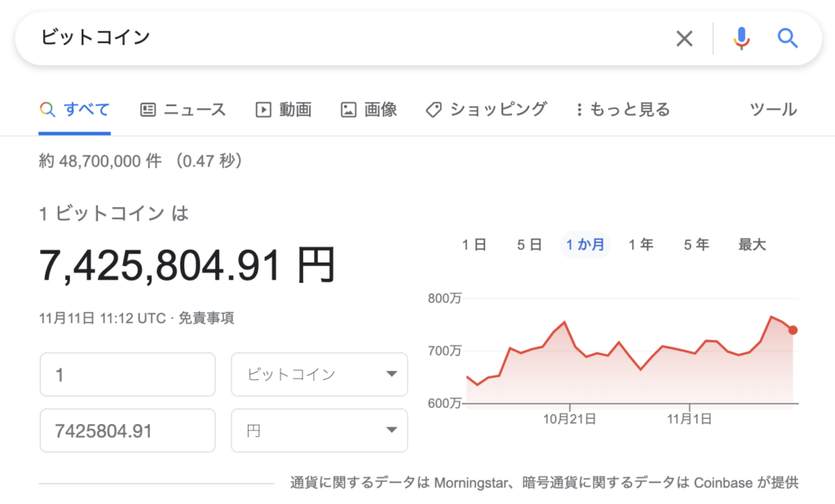Screen dimensions: 835x504
Task: Open the 円 currency dropdown
Action: click(x=320, y=430)
